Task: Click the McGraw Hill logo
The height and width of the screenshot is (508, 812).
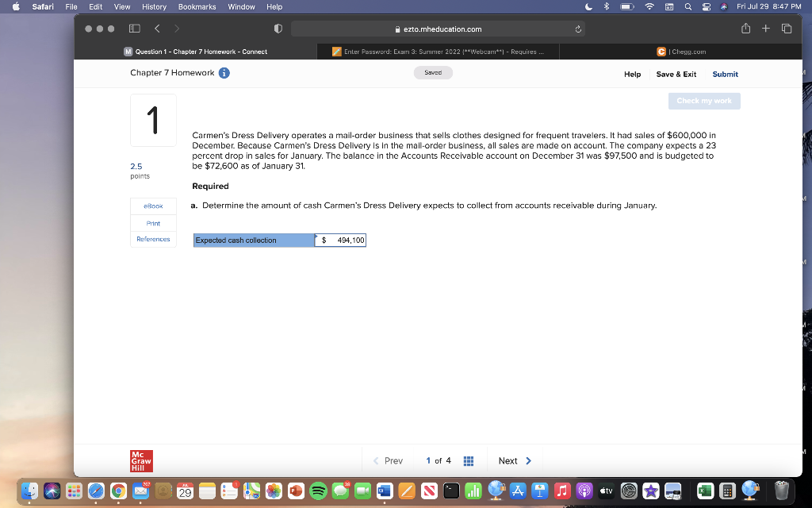Action: (x=141, y=461)
